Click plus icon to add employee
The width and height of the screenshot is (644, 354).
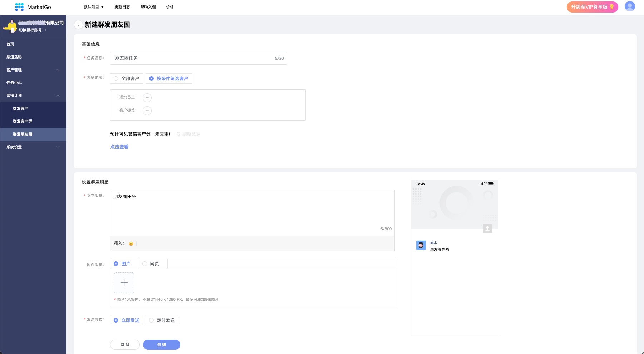click(x=147, y=98)
